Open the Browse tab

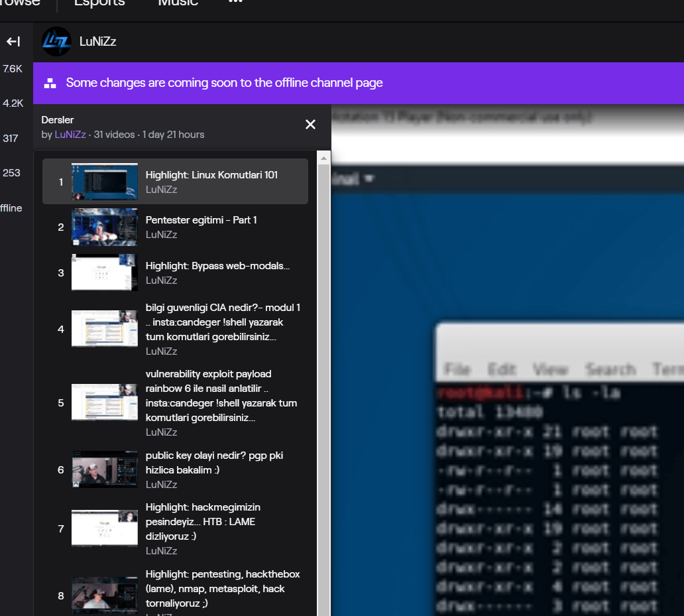[20, 3]
